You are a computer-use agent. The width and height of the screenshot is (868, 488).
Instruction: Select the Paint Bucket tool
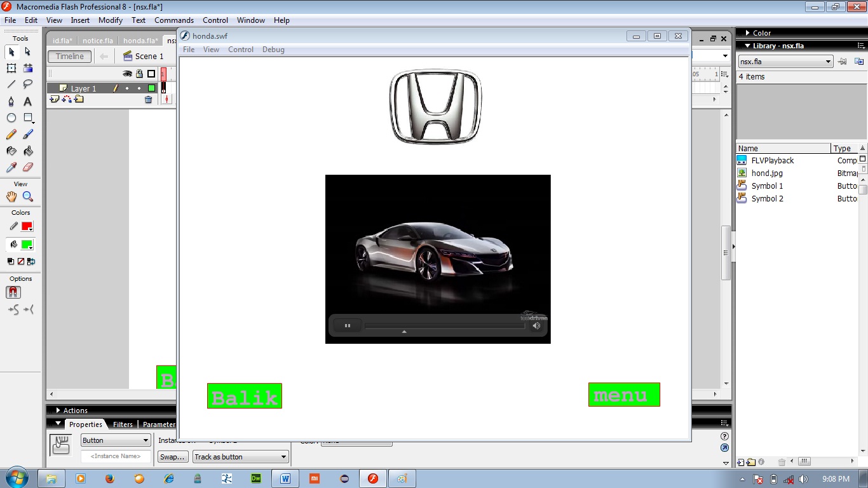click(x=28, y=151)
